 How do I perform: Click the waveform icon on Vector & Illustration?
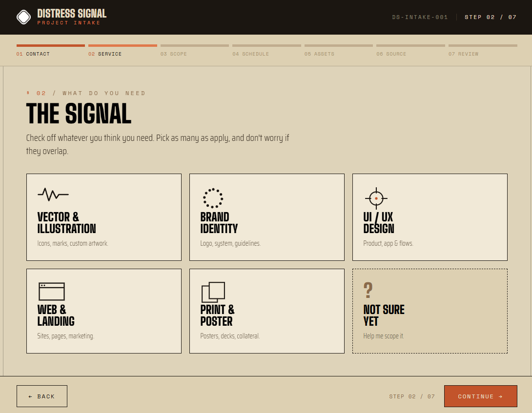point(53,194)
